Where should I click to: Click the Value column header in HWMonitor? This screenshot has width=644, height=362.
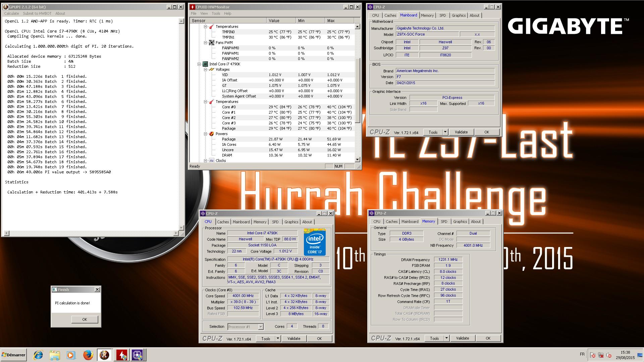click(281, 21)
